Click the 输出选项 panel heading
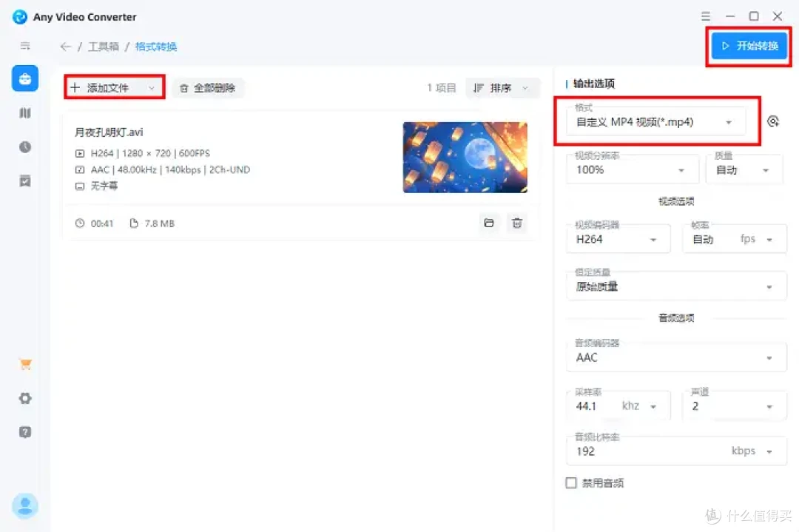Screen dimensions: 799x532 coord(593,84)
